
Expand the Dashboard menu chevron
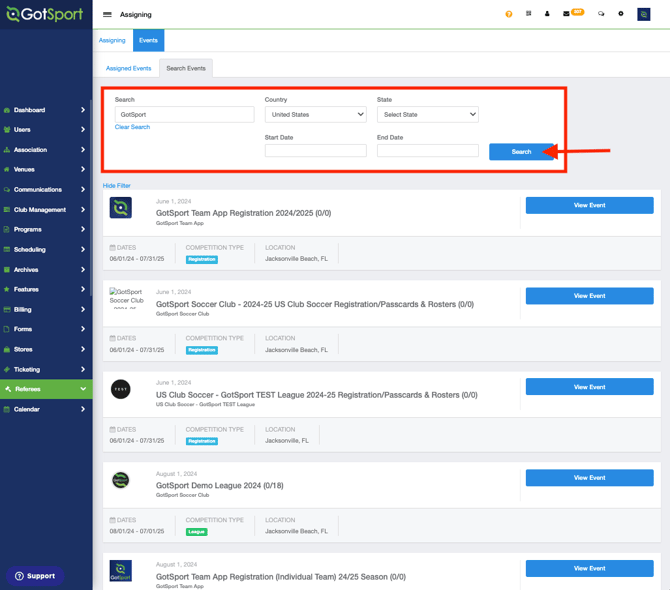[x=83, y=110]
